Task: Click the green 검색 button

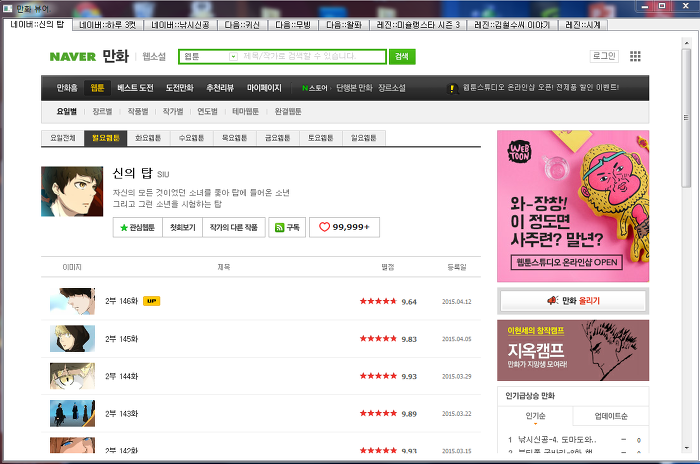Action: pyautogui.click(x=402, y=56)
